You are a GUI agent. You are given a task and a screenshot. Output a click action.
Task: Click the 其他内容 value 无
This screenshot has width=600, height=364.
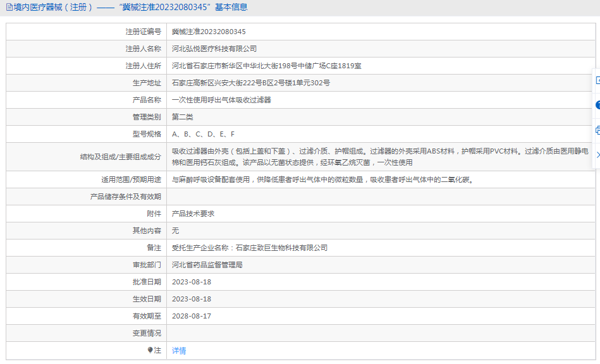pyautogui.click(x=175, y=231)
